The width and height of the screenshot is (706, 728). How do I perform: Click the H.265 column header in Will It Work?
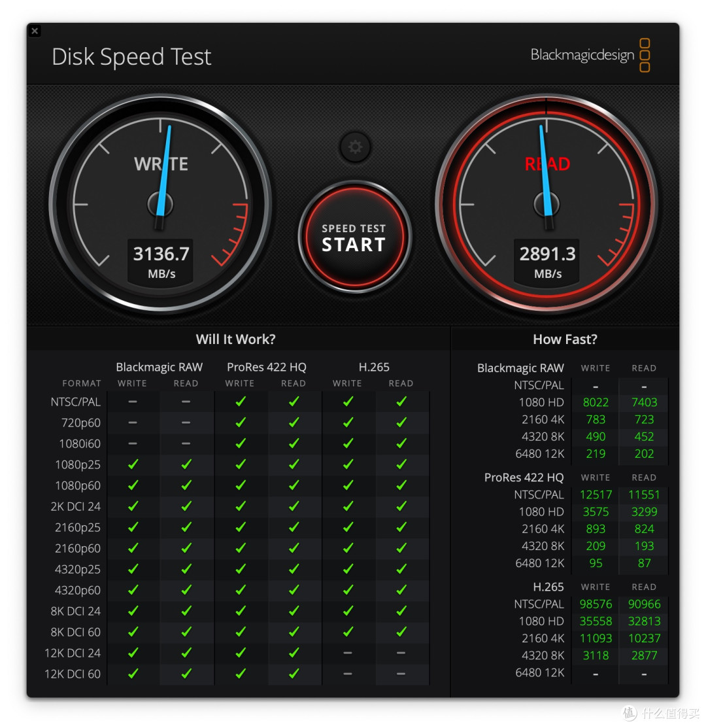tap(374, 367)
